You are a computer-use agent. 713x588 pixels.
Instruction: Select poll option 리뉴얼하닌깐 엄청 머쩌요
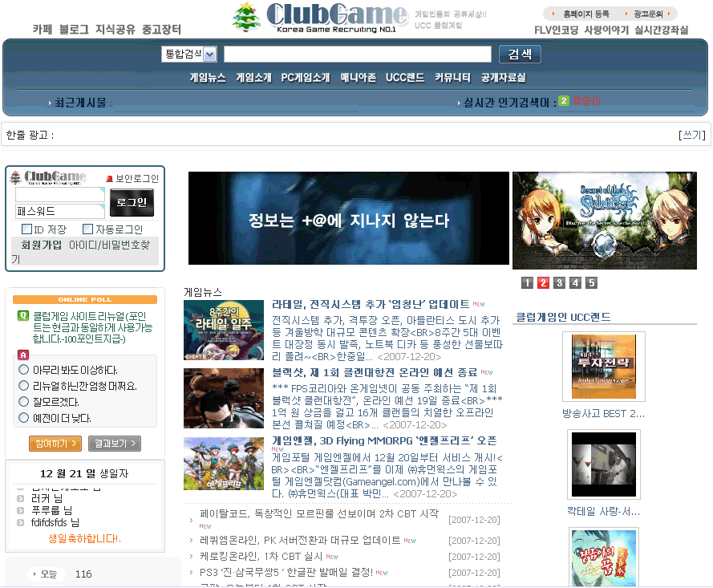[x=23, y=386]
